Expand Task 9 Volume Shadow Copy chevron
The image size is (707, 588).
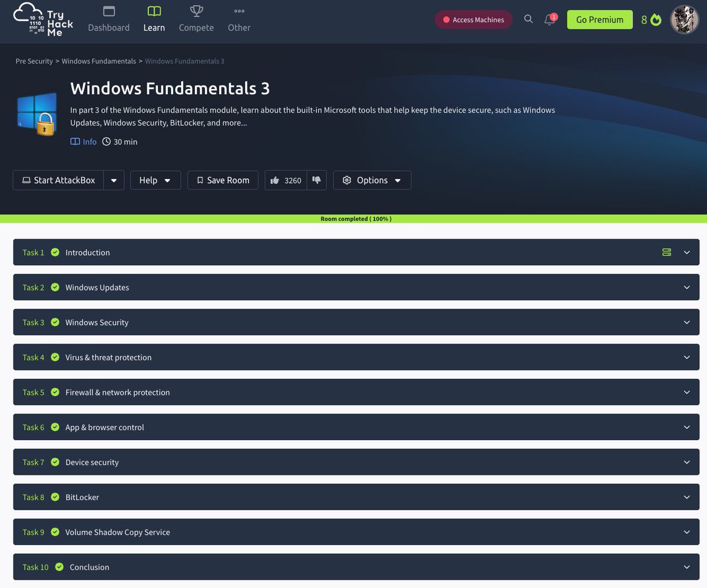[686, 532]
